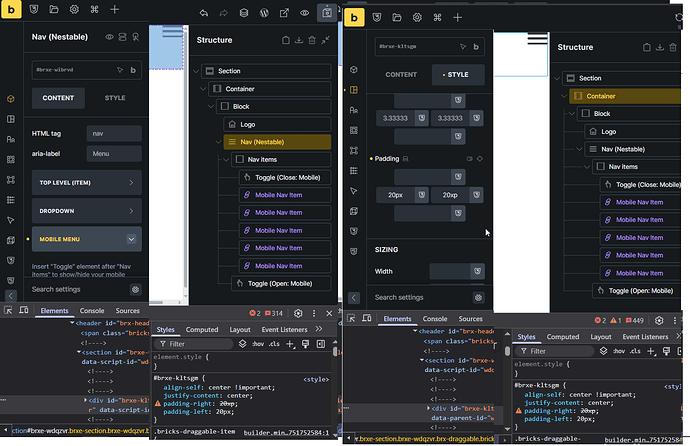Click inspect-element picker icon in left DevTools
The width and height of the screenshot is (690, 446).
pyautogui.click(x=8, y=311)
